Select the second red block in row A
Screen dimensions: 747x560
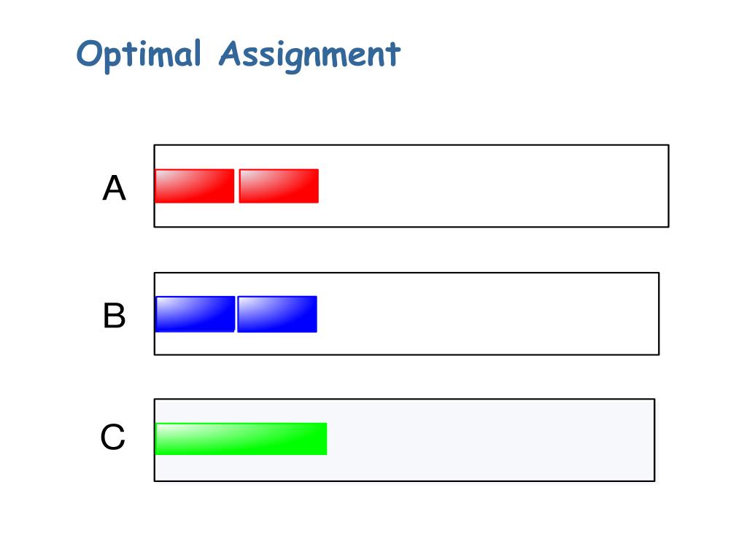click(x=279, y=186)
